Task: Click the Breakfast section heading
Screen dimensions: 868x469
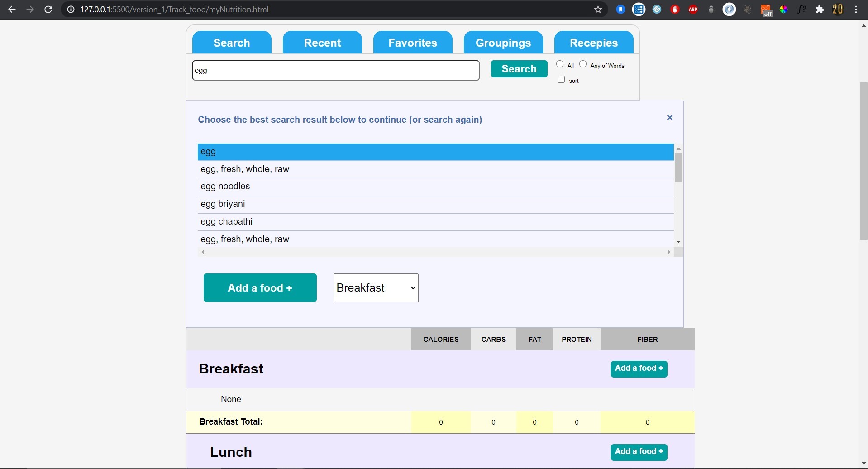Action: pos(231,368)
